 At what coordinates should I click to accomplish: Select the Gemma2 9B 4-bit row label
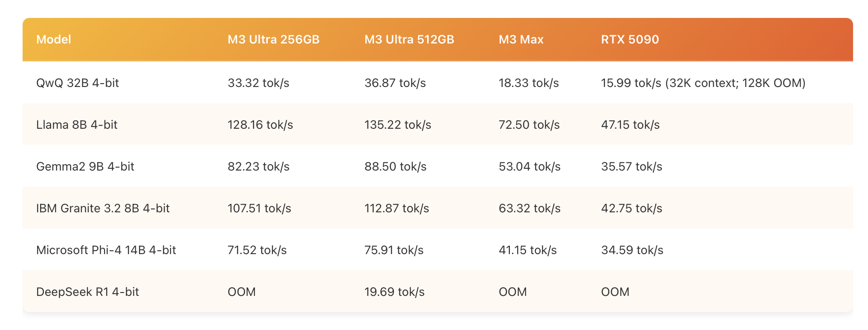point(85,166)
